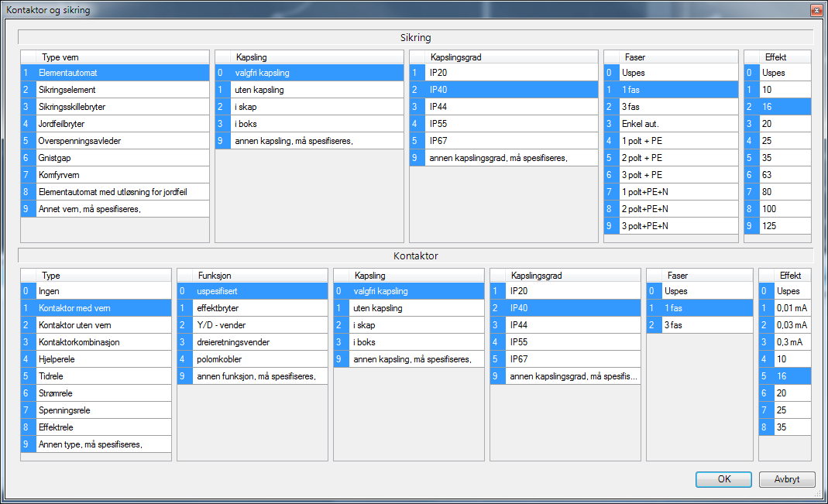Screen dimensions: 828x504
Task: Select Tidrele in the Kontaktor Type list
Action: (53, 376)
